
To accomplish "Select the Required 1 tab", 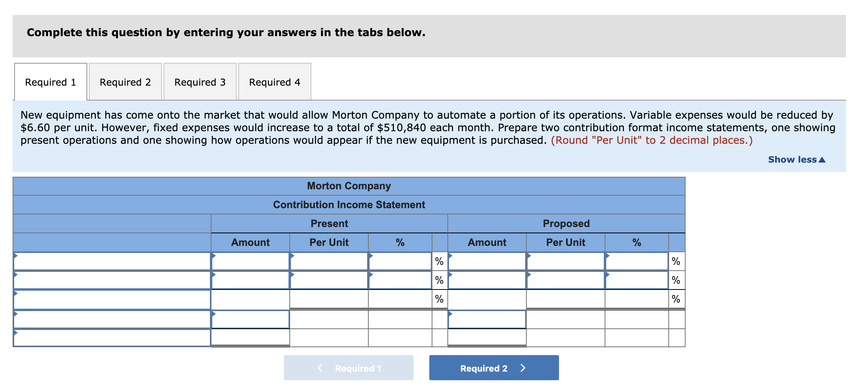I will click(x=50, y=82).
